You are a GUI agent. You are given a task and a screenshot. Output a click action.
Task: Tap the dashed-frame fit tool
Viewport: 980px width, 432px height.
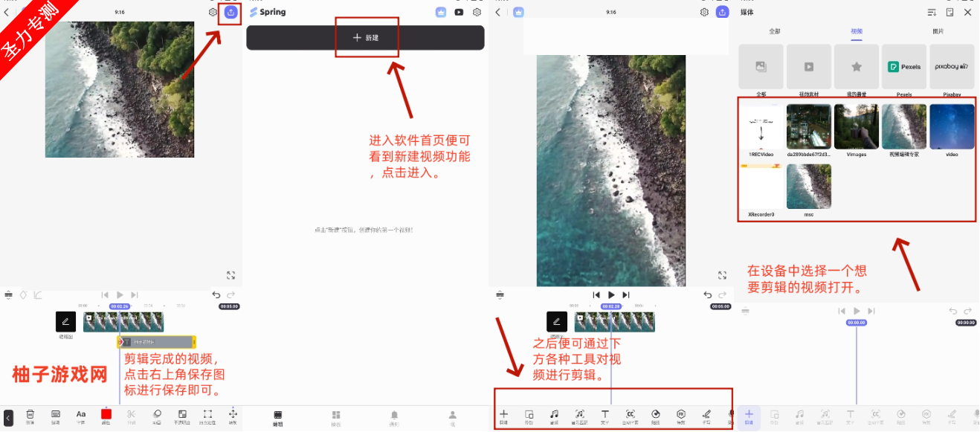[x=207, y=416]
